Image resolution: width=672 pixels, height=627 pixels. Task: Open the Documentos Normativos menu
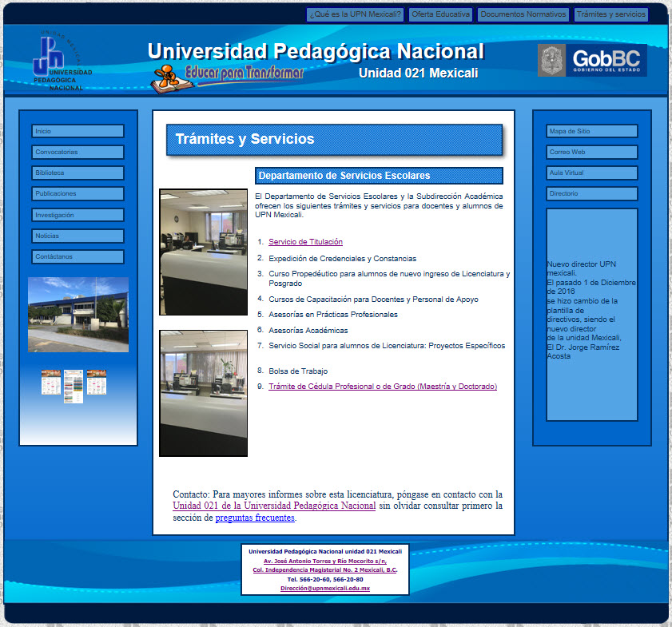point(523,14)
